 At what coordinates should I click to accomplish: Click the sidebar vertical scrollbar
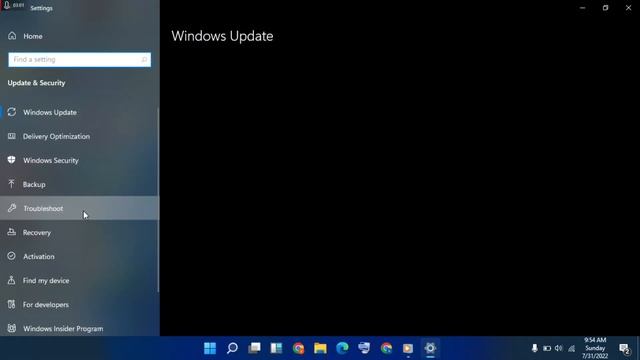[x=158, y=200]
